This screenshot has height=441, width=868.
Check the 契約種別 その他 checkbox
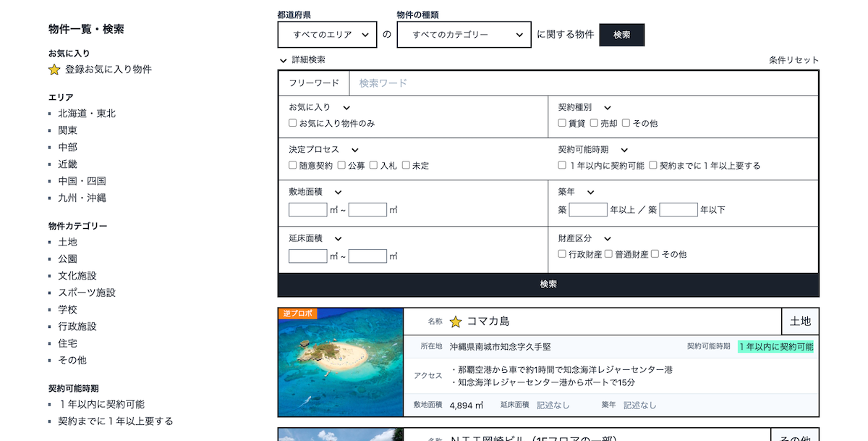(626, 123)
